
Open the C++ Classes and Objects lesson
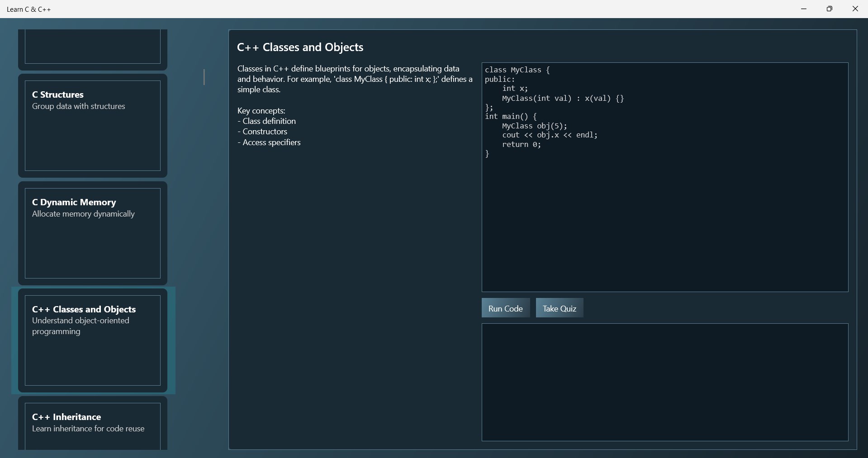click(93, 341)
